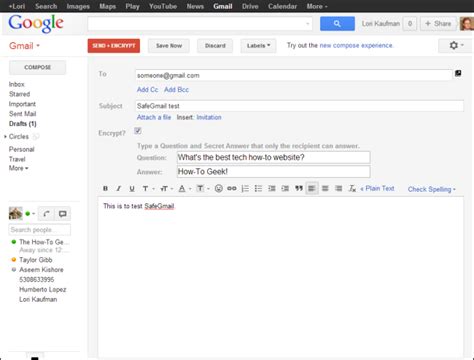Open Images from the top bar
Image resolution: width=474 pixels, height=360 pixels.
(x=78, y=6)
